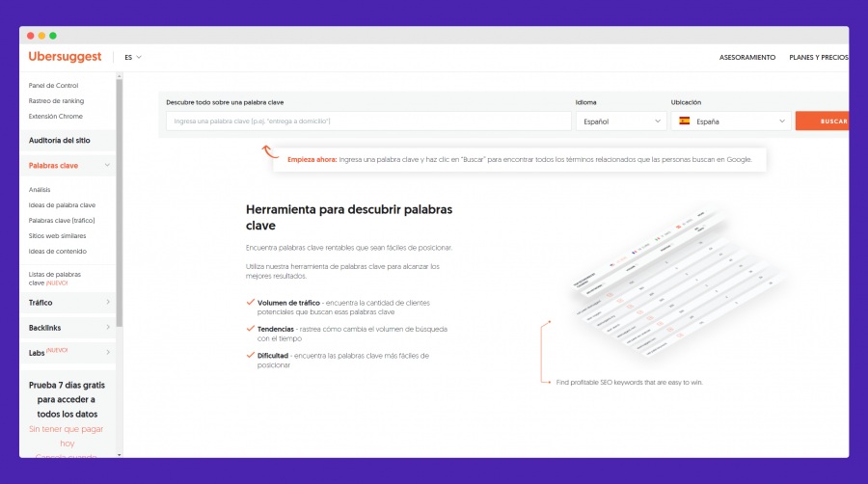Image resolution: width=868 pixels, height=484 pixels.
Task: Click sidebar scroll down arrow
Action: (x=119, y=455)
